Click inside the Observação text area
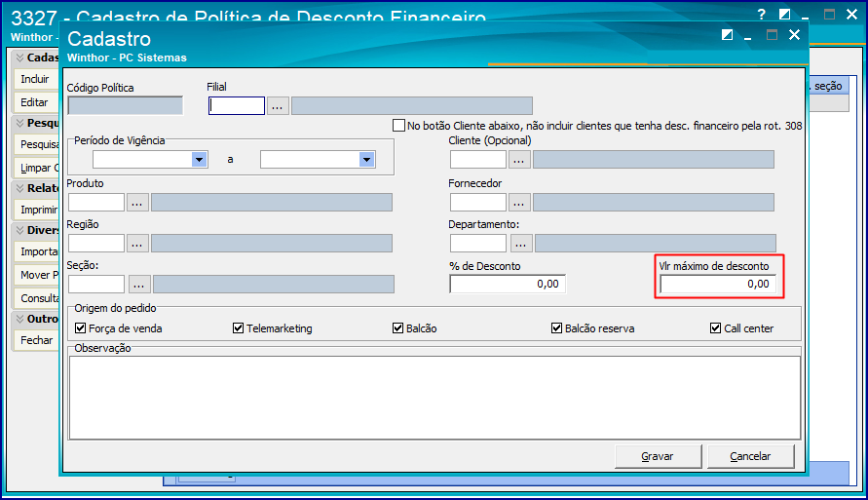This screenshot has width=868, height=500. pyautogui.click(x=434, y=398)
